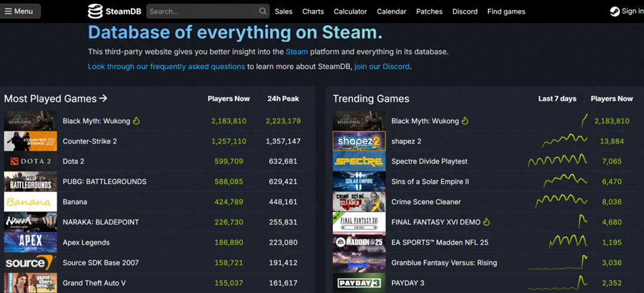Click shapez 2 seven-day sparkline chart
This screenshot has width=644, height=293.
564,141
